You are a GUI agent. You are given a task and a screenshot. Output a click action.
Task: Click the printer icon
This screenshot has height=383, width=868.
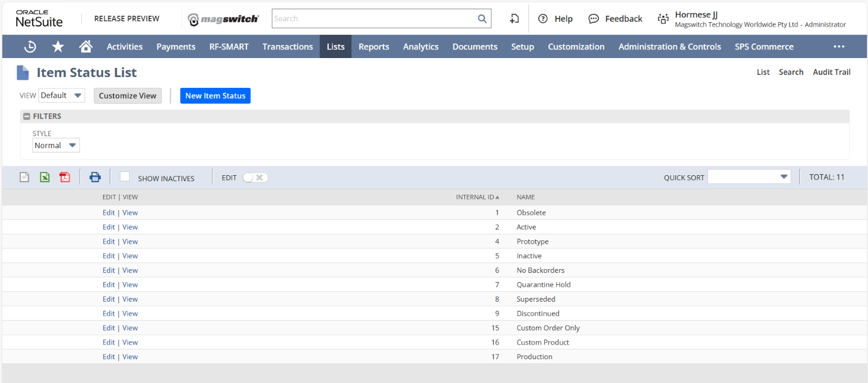[x=95, y=177]
